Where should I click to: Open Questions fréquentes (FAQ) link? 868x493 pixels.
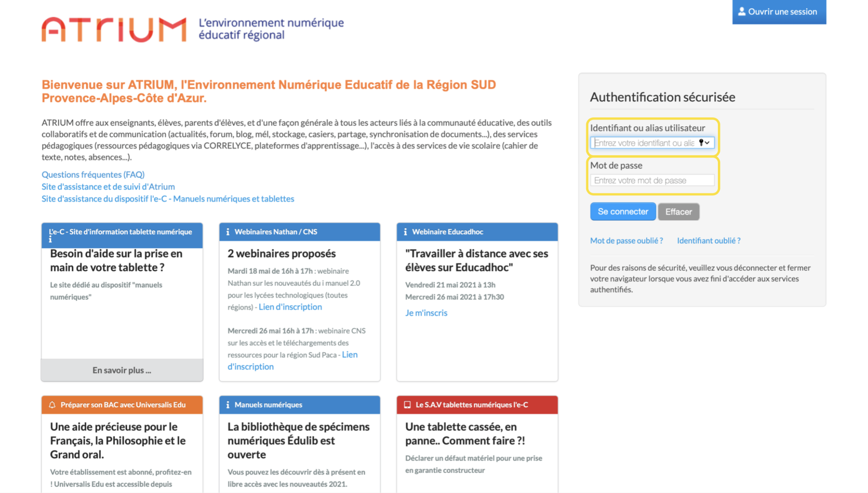(x=93, y=174)
